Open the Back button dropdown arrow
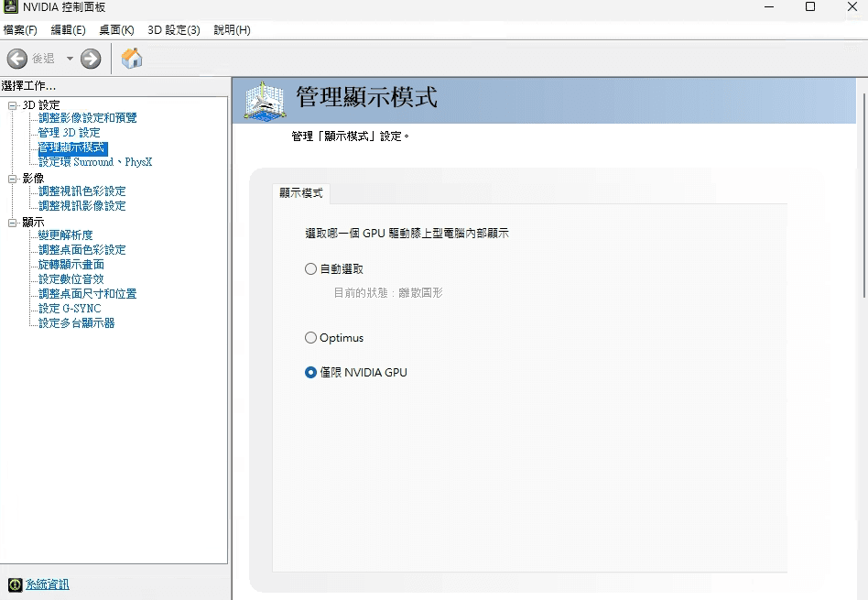The height and width of the screenshot is (600, 868). pos(68,58)
